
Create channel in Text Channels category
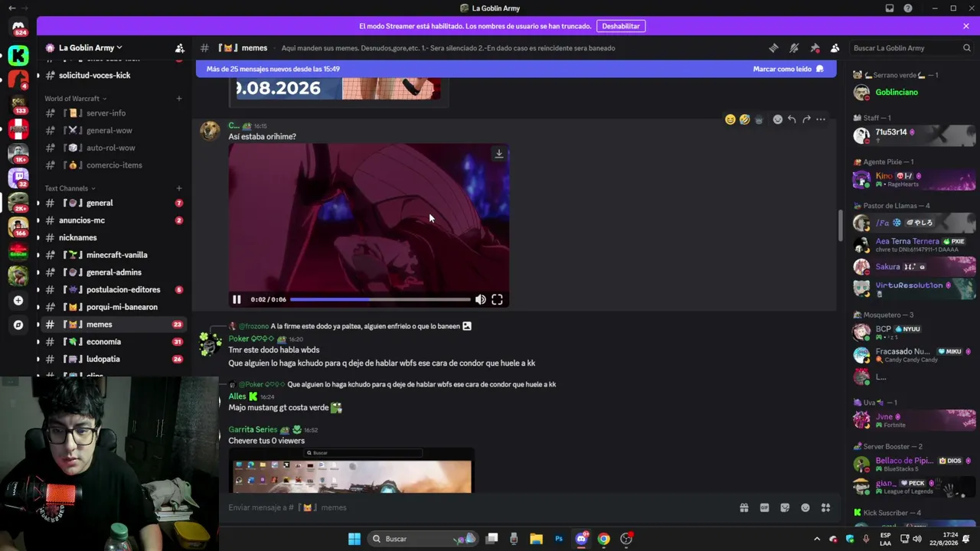179,188
